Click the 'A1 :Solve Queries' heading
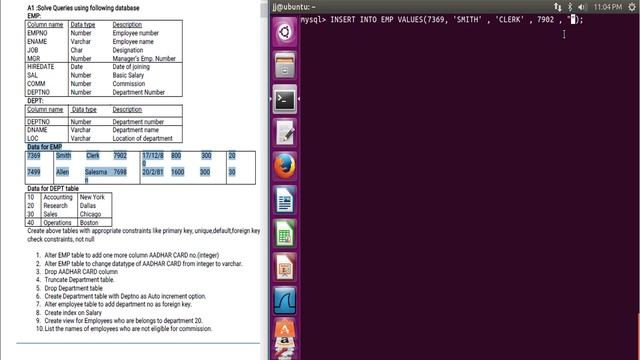This screenshot has width=640, height=360. (x=83, y=8)
